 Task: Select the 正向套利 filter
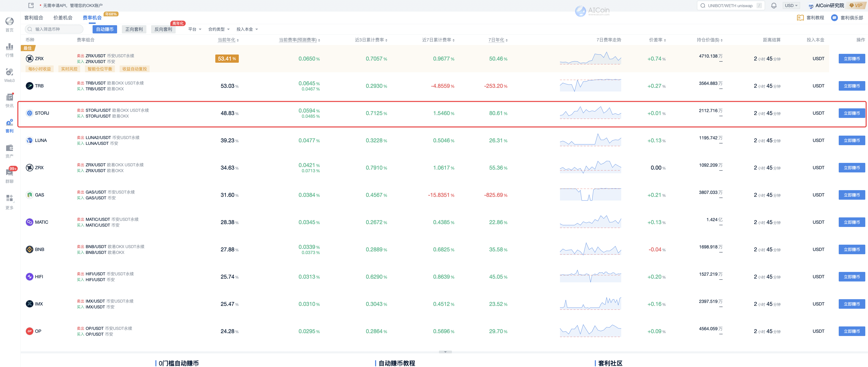[x=134, y=29]
